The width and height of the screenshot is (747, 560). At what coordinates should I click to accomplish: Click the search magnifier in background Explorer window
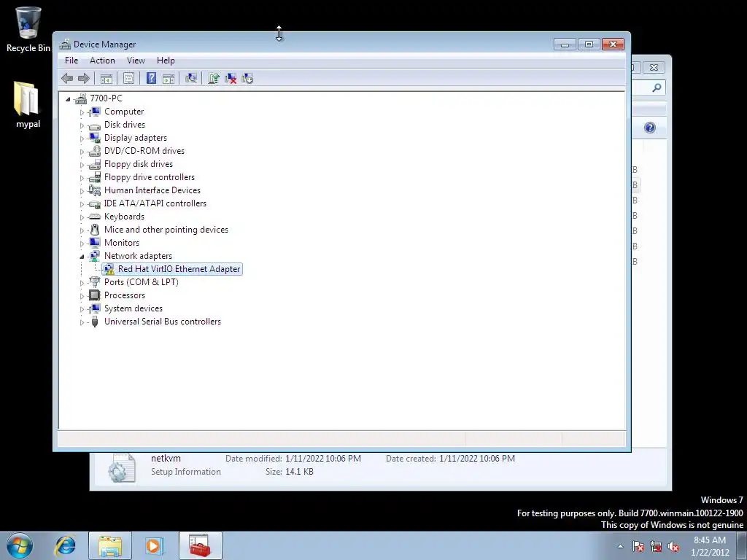tap(657, 87)
